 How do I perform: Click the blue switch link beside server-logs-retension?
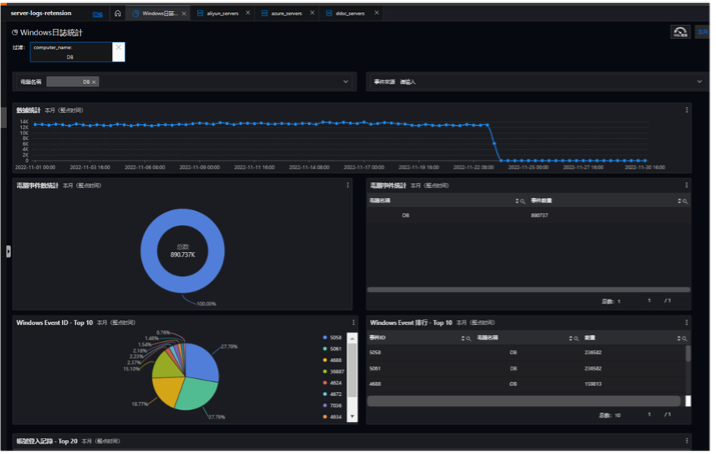(98, 14)
